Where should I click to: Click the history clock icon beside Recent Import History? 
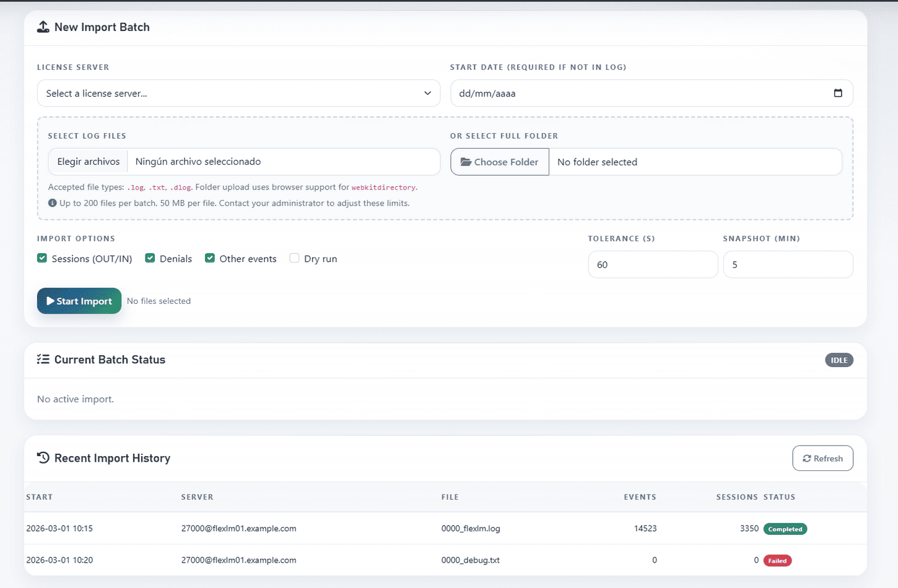pos(43,457)
